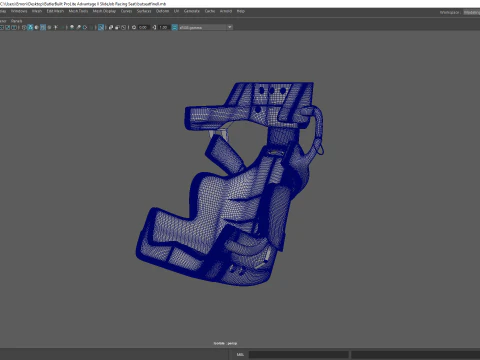Open the Cache menu
This screenshot has height=360, width=480.
click(210, 11)
